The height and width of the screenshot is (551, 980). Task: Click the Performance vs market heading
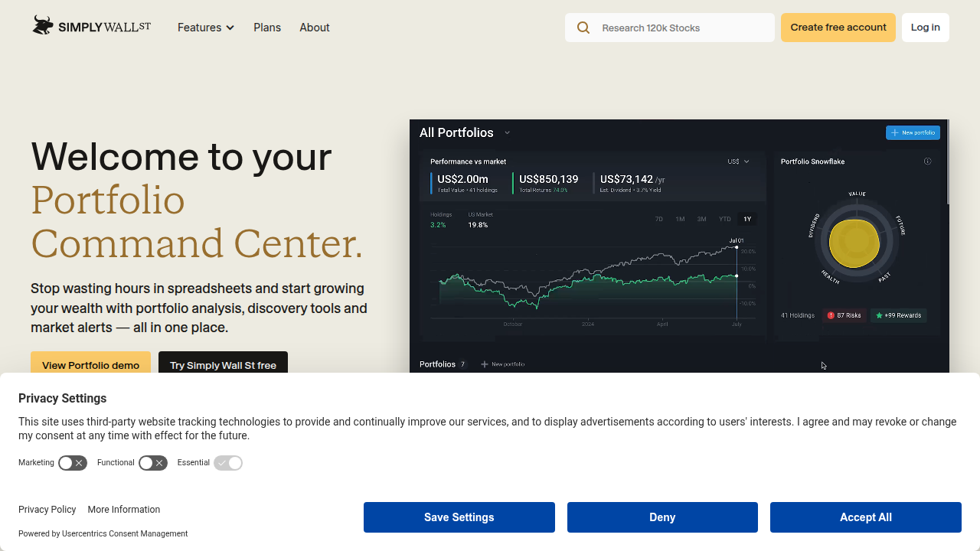point(469,161)
